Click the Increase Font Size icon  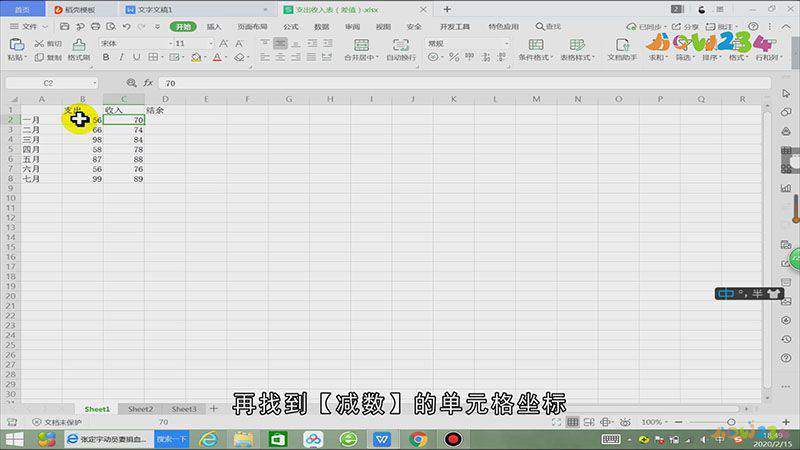coord(223,43)
